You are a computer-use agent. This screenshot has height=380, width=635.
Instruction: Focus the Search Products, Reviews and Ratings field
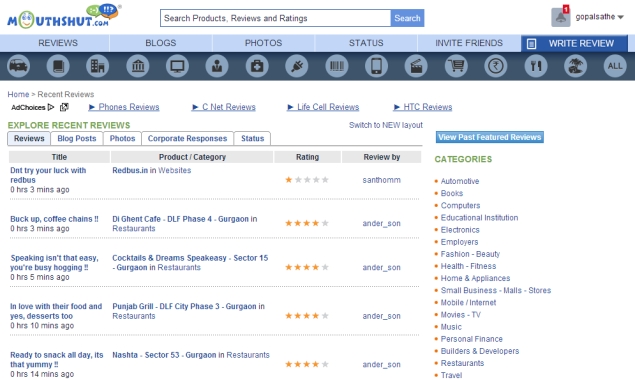pos(275,18)
